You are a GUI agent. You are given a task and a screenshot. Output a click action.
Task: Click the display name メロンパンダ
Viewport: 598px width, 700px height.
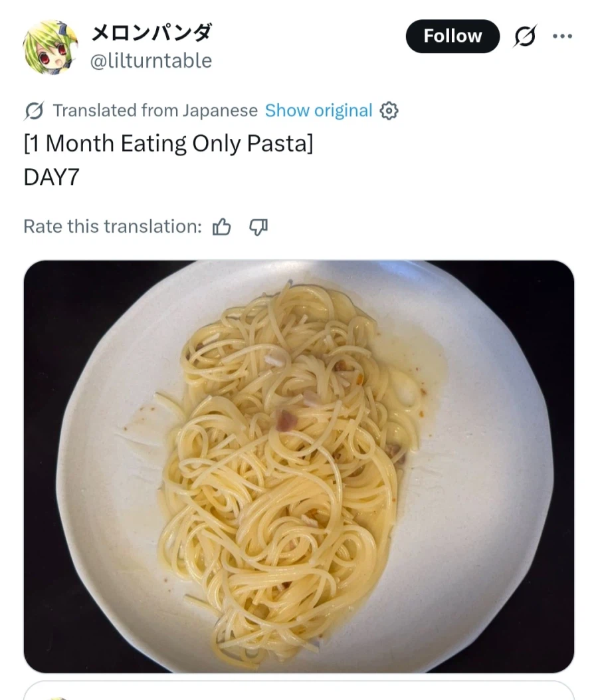click(151, 33)
